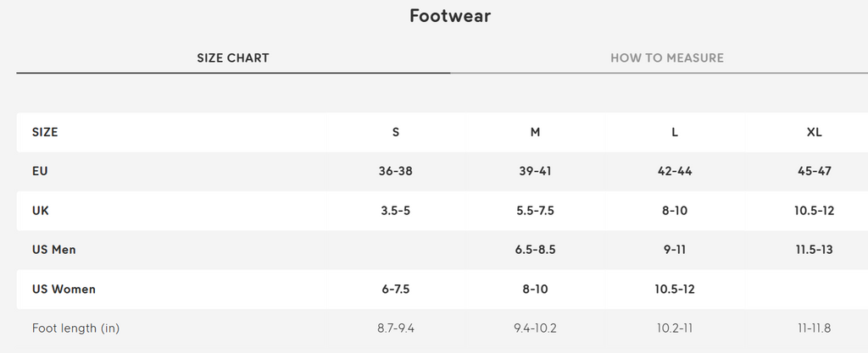Click the US Women row label
868x353 pixels.
point(64,290)
